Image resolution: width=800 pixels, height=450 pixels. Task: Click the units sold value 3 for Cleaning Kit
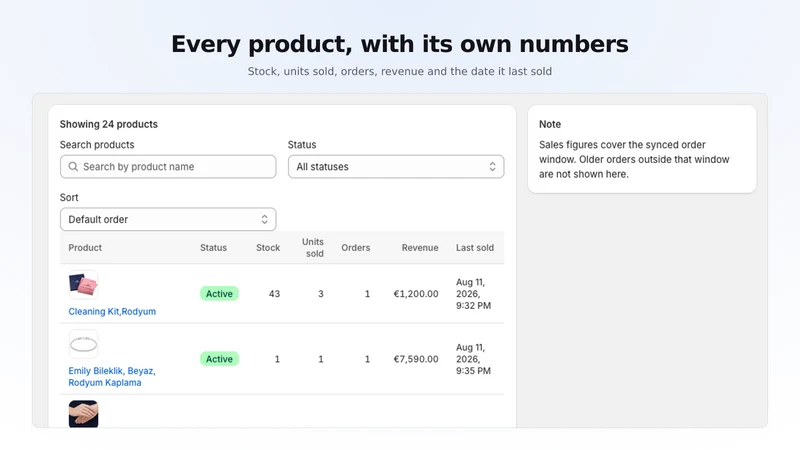pos(321,294)
